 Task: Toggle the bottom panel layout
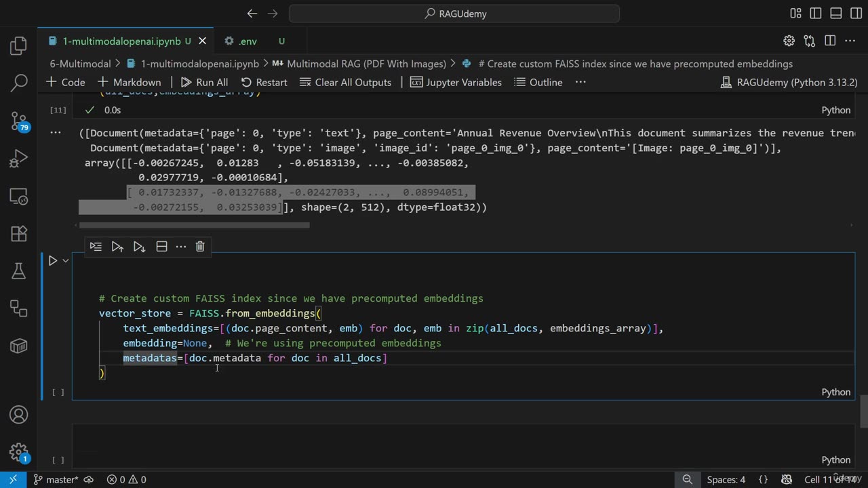coord(835,14)
